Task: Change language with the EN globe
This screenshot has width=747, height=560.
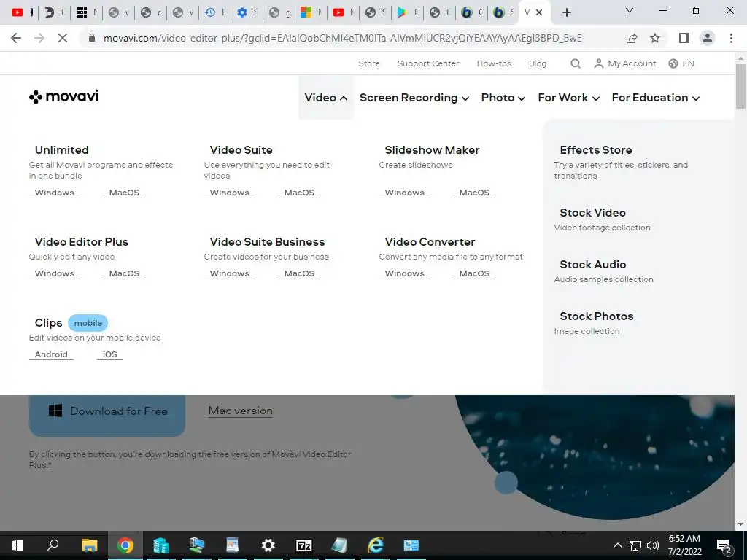Action: pos(681,63)
